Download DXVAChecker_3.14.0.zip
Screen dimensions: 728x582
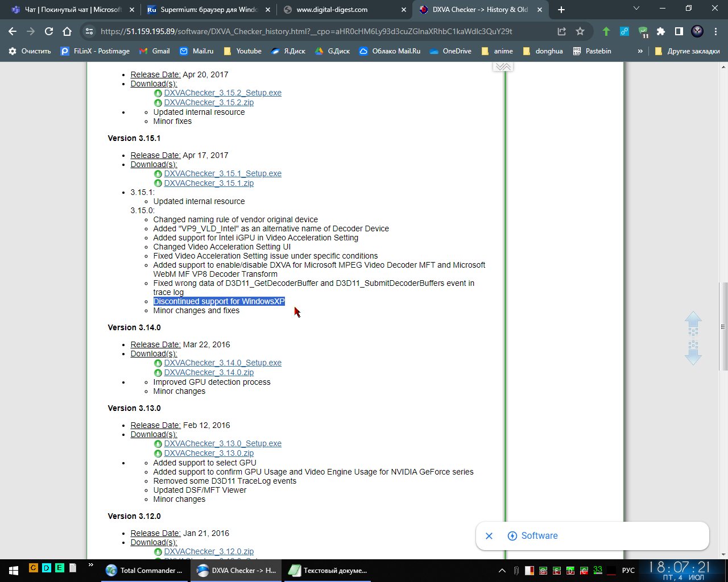209,372
